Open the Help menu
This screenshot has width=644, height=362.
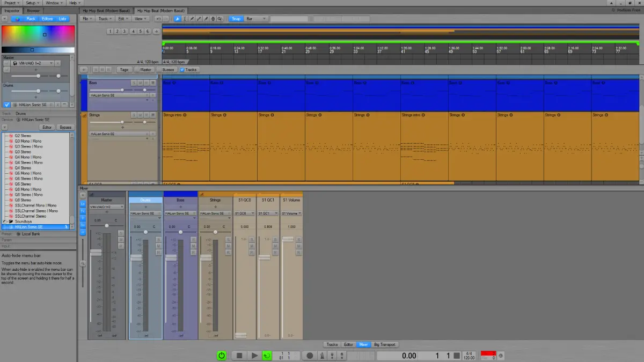coord(74,3)
